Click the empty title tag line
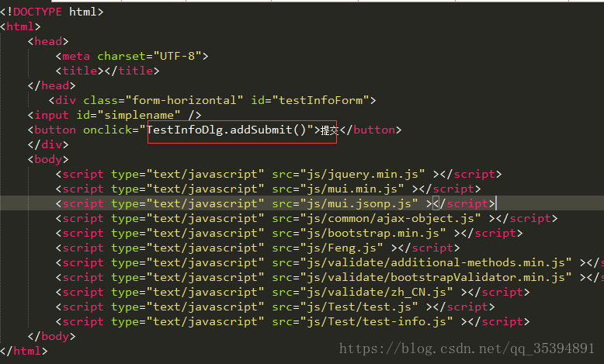This screenshot has width=604, height=364. pos(107,71)
